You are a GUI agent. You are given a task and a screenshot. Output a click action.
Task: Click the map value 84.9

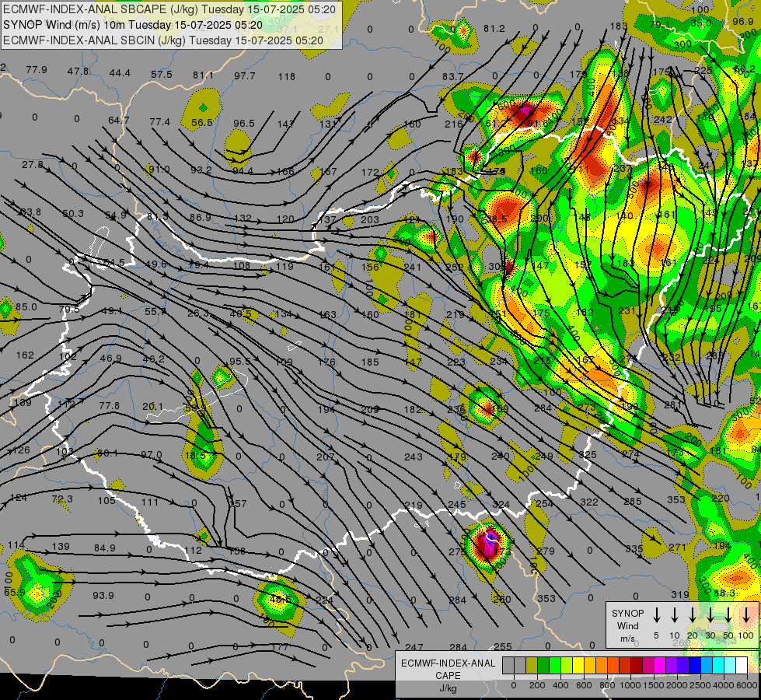coord(105,548)
